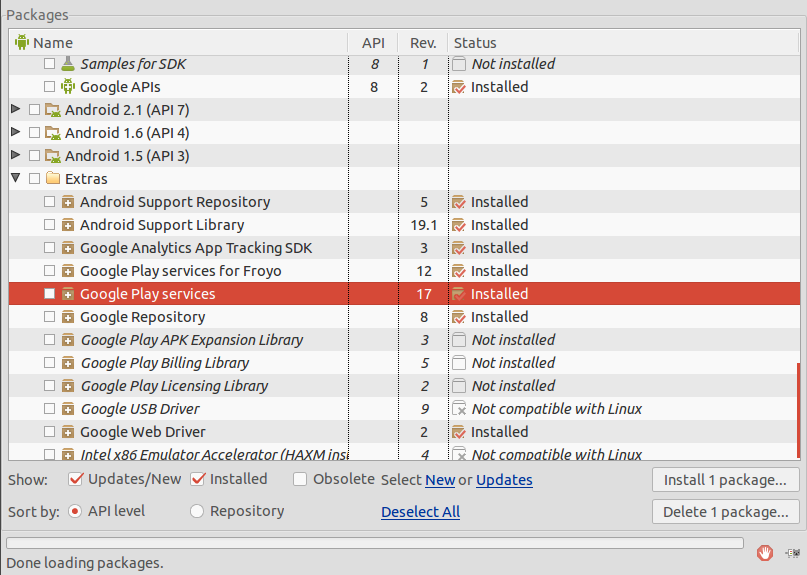The height and width of the screenshot is (575, 807).
Task: Sort by Repository radio button
Action: 197,511
